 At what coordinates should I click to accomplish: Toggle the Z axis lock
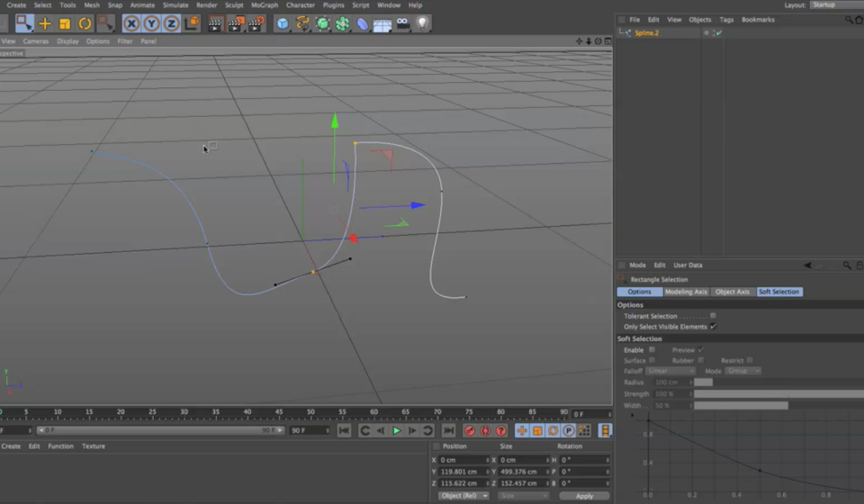[x=171, y=23]
